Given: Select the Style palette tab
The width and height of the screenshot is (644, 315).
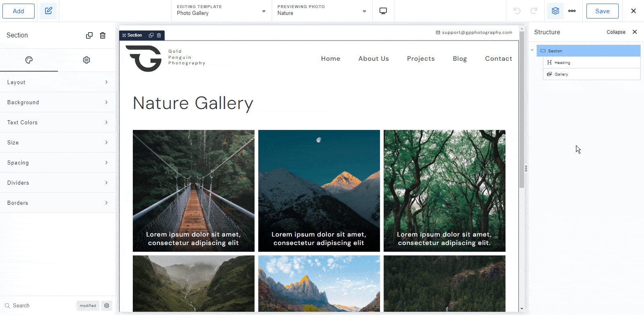Looking at the screenshot, I should point(29,60).
